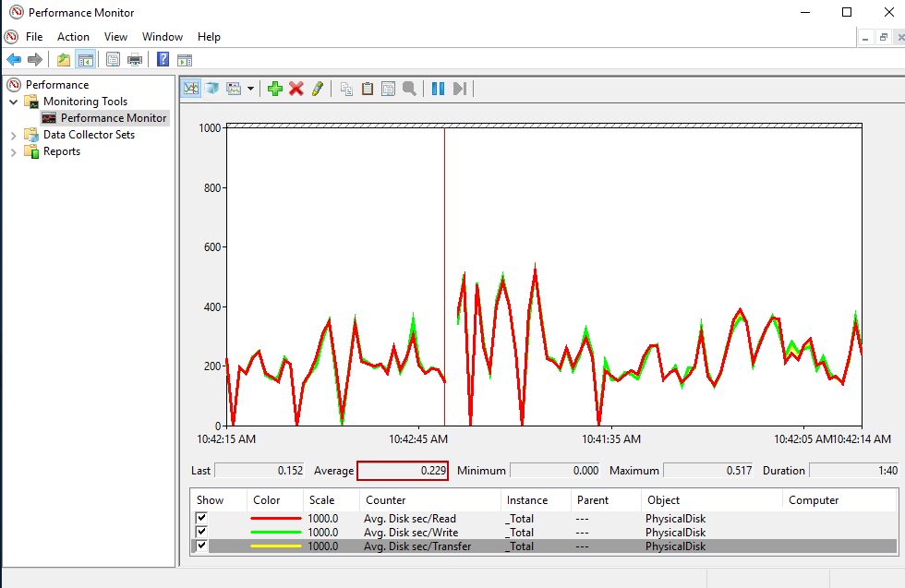Copy the counter properties
The image size is (905, 588).
point(346,88)
